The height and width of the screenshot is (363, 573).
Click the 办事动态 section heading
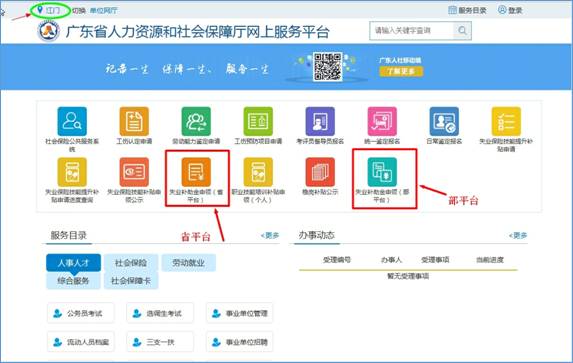click(316, 235)
